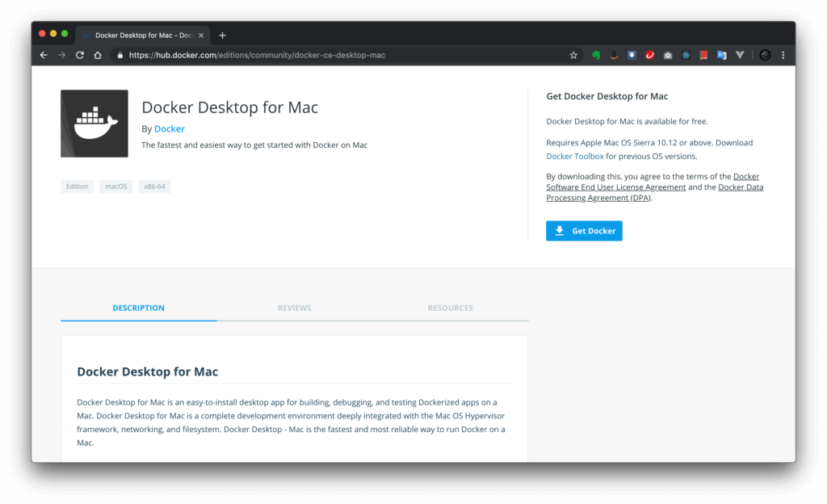Click the red book extension icon
This screenshot has width=827, height=504.
pos(703,55)
